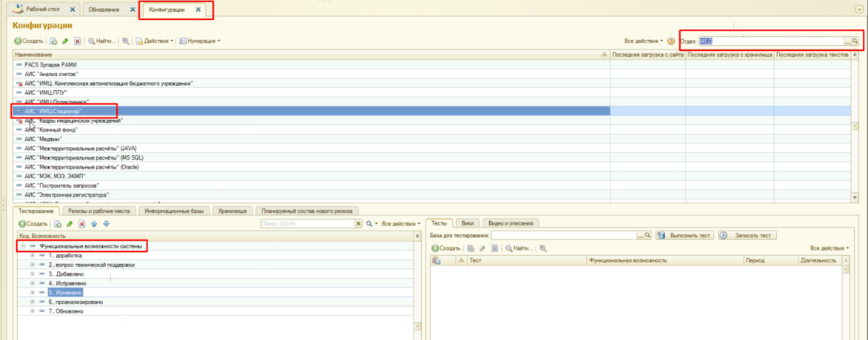
Task: Close the Обновления tab
Action: coord(132,10)
